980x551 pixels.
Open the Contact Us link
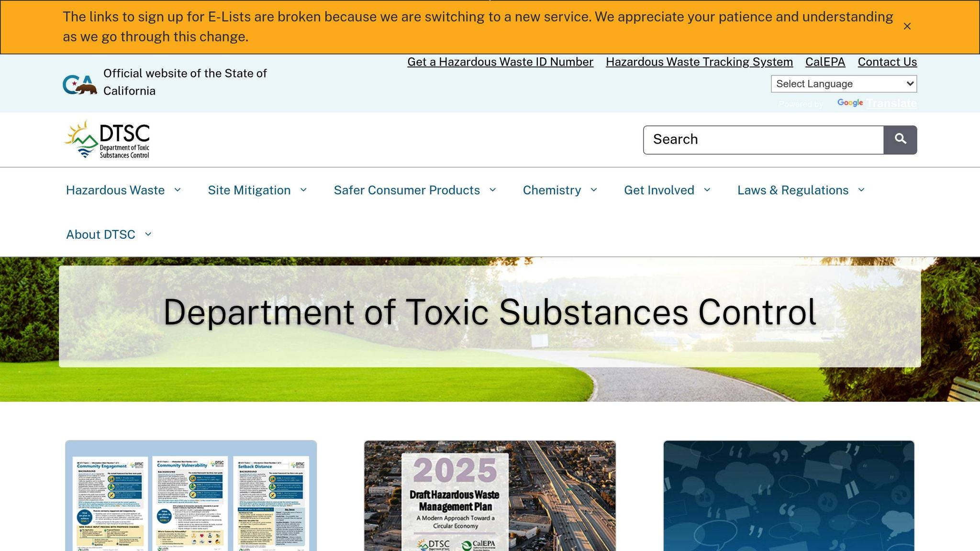tap(887, 62)
